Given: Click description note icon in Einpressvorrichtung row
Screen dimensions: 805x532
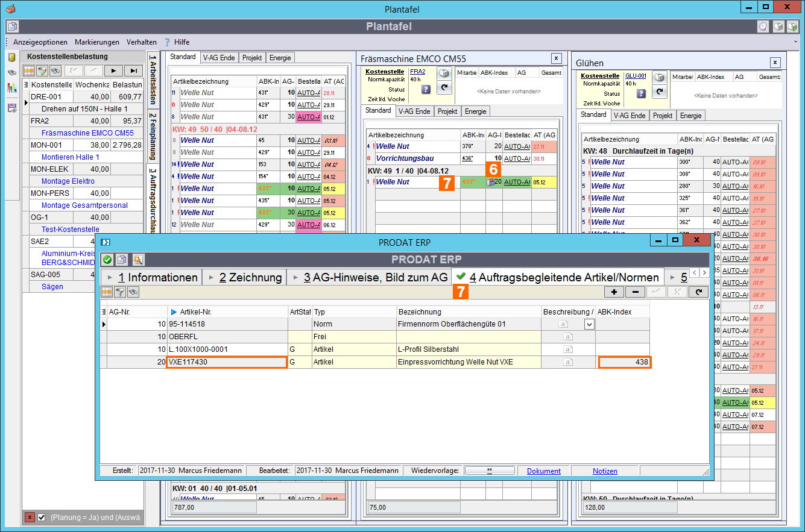Looking at the screenshot, I should pos(568,362).
